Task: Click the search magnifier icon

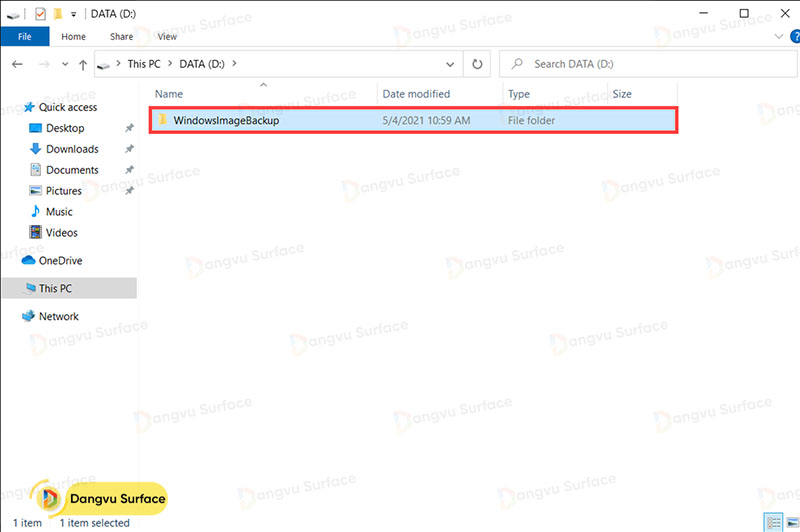Action: 517,64
